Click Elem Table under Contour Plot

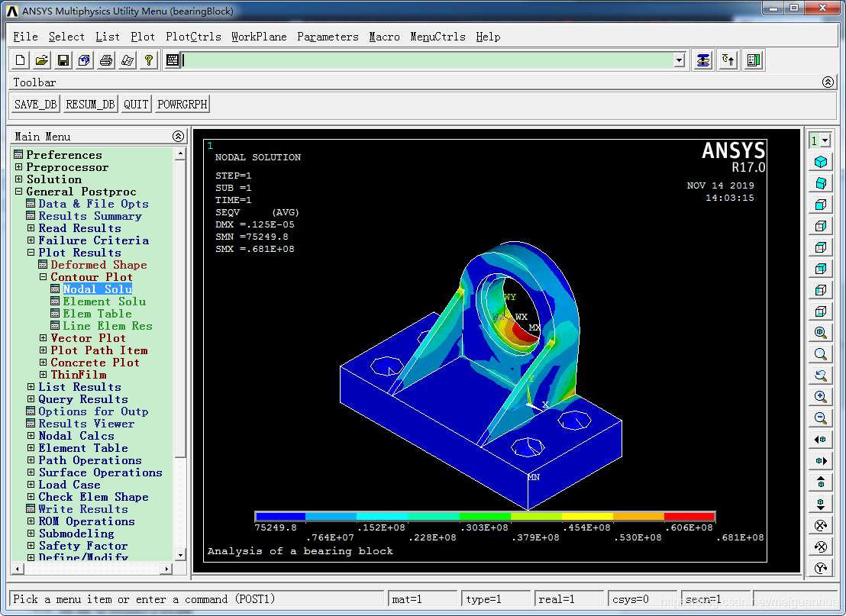click(x=97, y=314)
